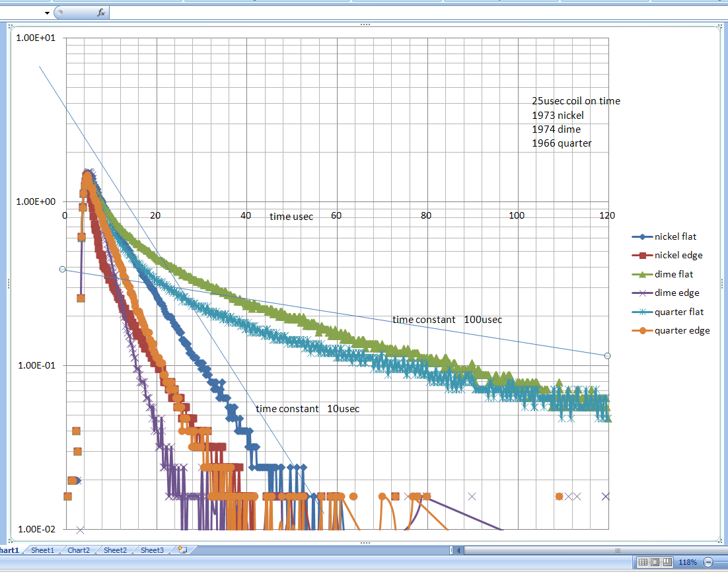Click the horizontal scrollbar split handle
The image size is (728, 574).
[x=451, y=550]
